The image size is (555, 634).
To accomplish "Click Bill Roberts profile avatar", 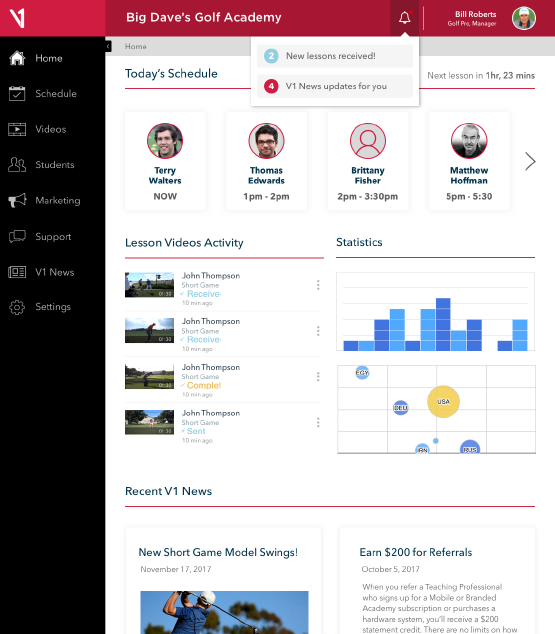I will [524, 18].
